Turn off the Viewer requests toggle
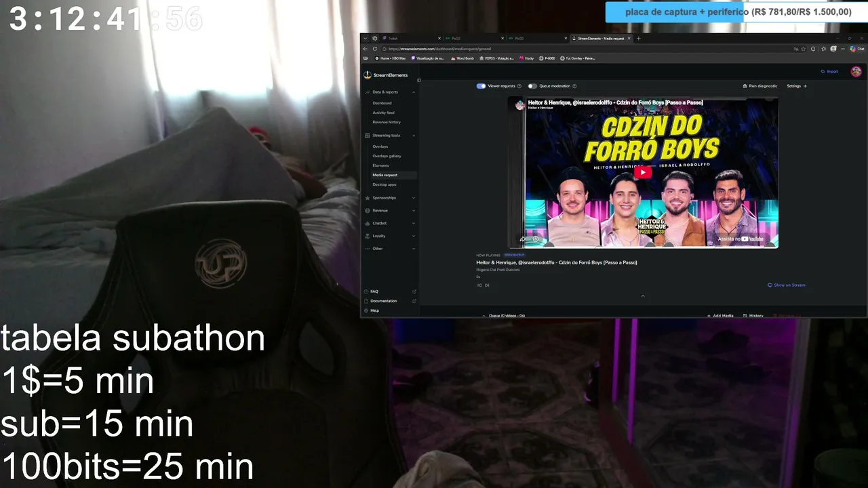This screenshot has width=868, height=488. click(x=481, y=86)
